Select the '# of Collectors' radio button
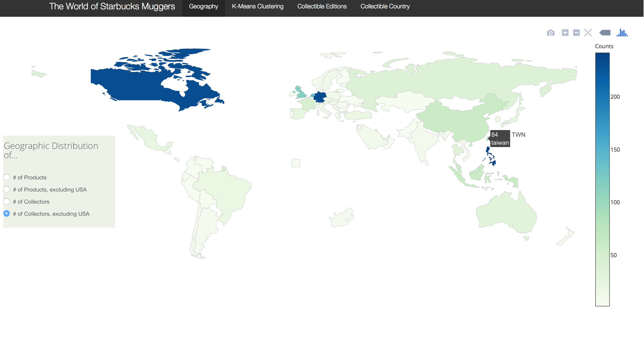 pyautogui.click(x=7, y=202)
